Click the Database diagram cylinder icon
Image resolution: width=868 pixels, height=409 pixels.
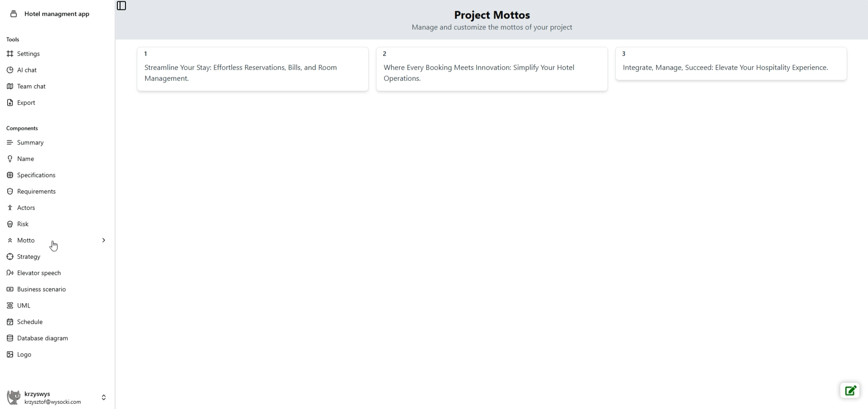[x=10, y=338]
